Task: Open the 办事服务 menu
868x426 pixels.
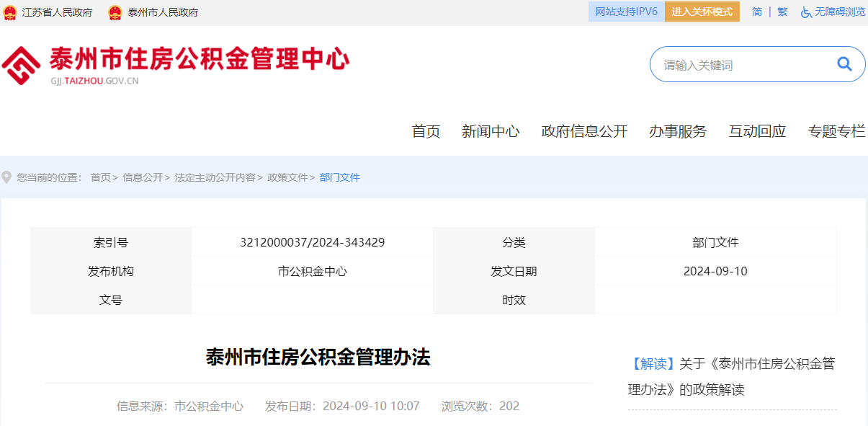Action: (678, 131)
